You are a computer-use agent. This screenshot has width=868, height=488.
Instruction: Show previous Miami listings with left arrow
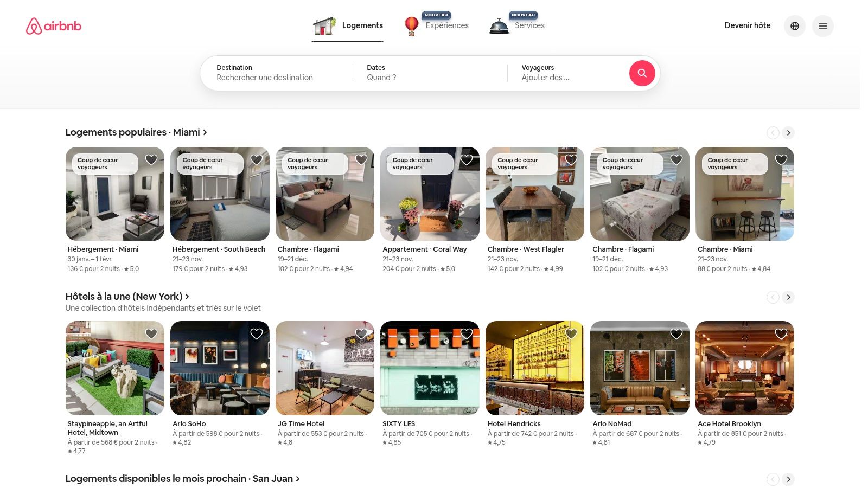pos(773,133)
